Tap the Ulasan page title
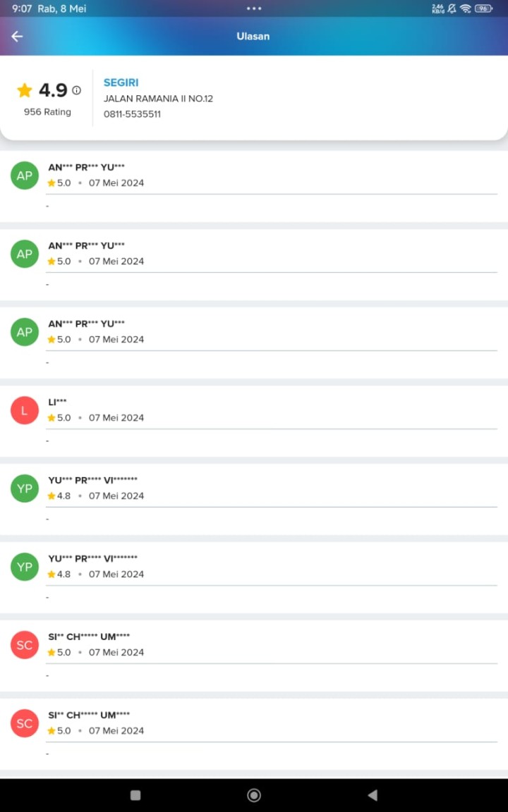This screenshot has height=812, width=508. (x=253, y=36)
